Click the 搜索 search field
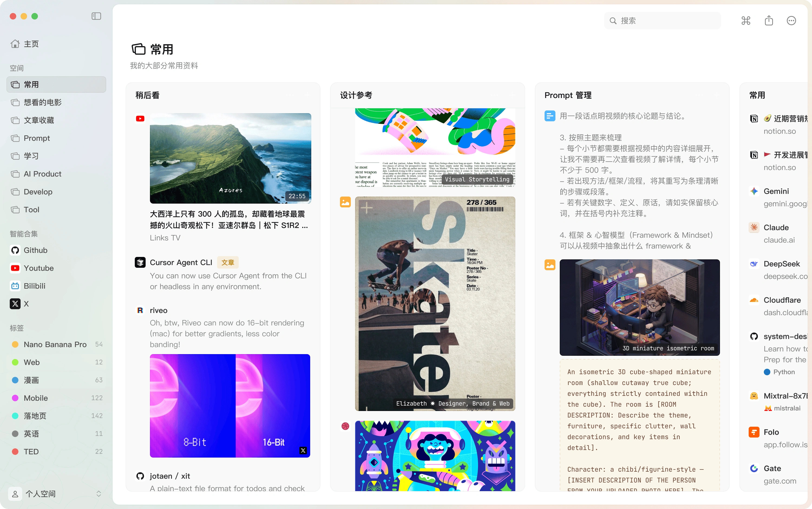The image size is (812, 509). (663, 21)
